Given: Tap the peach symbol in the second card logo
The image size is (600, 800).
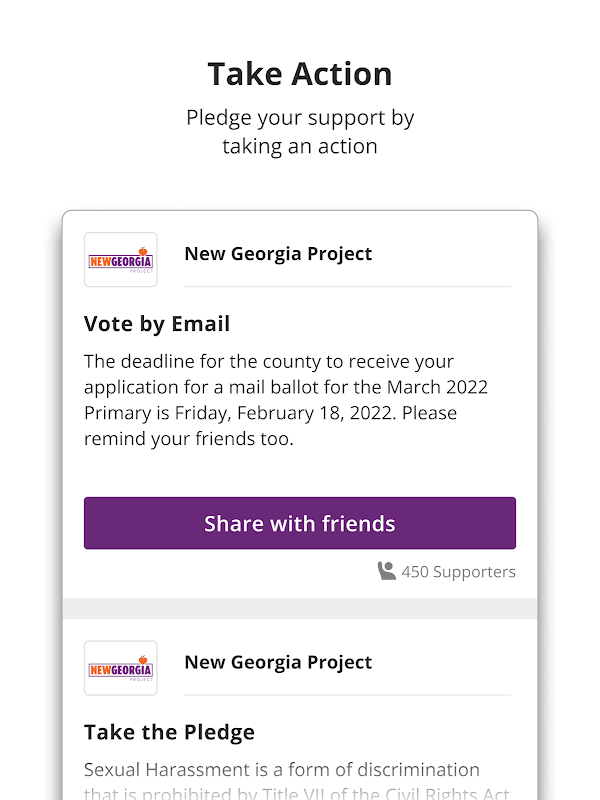Looking at the screenshot, I should click(x=143, y=658).
